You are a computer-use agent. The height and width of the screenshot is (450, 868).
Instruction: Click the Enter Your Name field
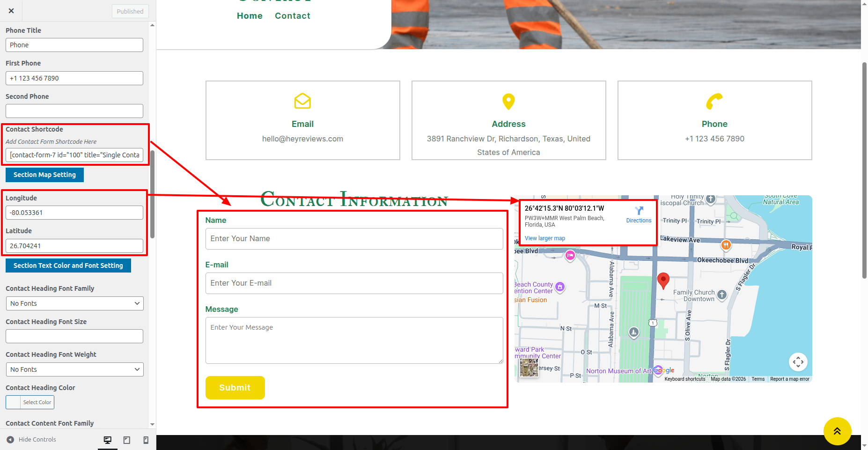(x=354, y=239)
